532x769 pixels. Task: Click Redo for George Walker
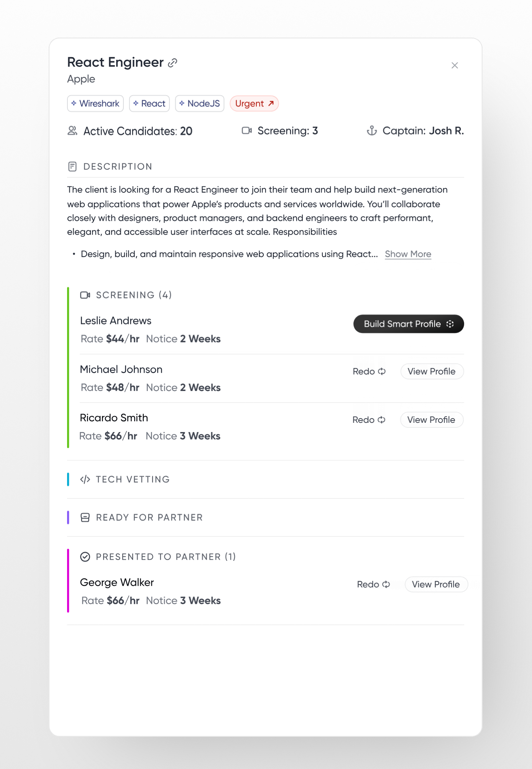pyautogui.click(x=373, y=584)
